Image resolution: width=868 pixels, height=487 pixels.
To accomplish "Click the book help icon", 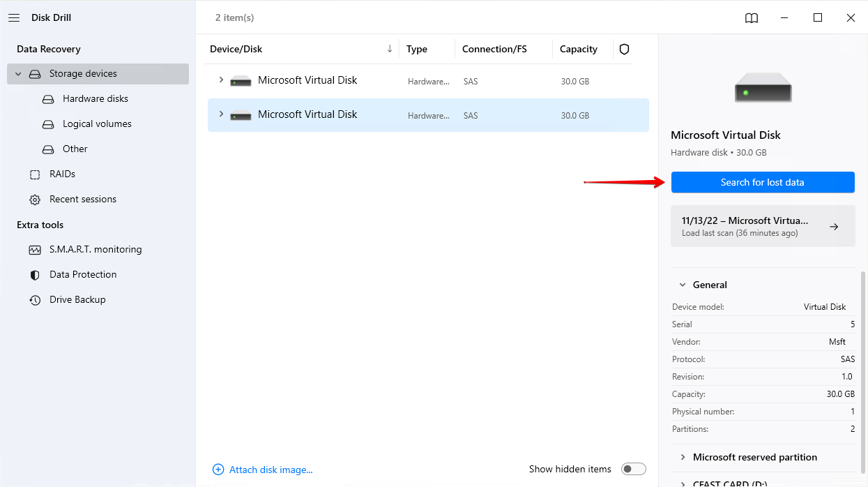I will click(752, 18).
